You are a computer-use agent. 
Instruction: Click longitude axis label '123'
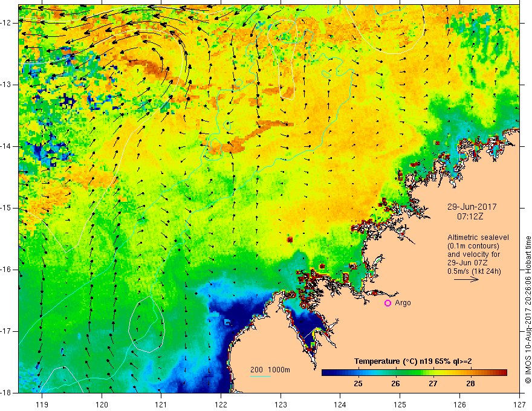pyautogui.click(x=281, y=404)
